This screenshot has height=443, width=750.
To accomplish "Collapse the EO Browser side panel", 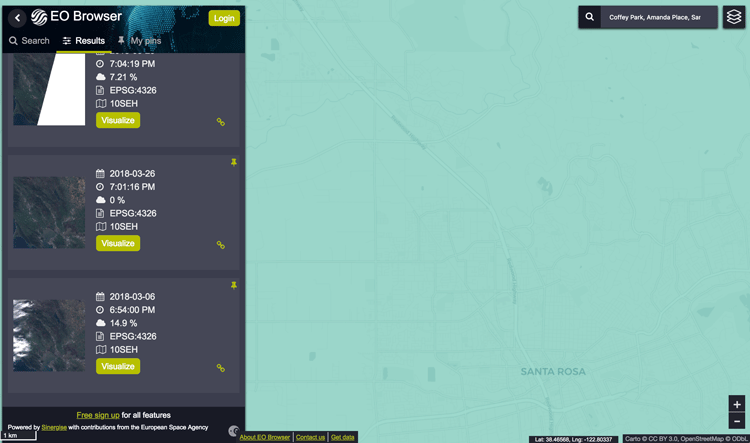I will [x=17, y=18].
